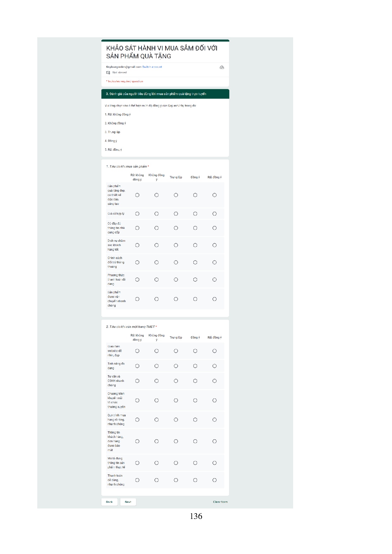
Task: Click the Switch account link
Action: pos(152,67)
